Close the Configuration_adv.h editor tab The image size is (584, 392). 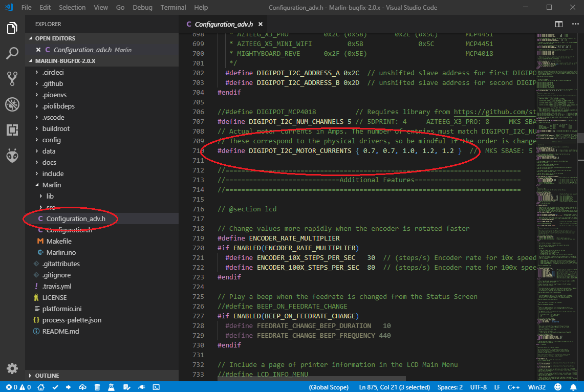[x=261, y=24]
